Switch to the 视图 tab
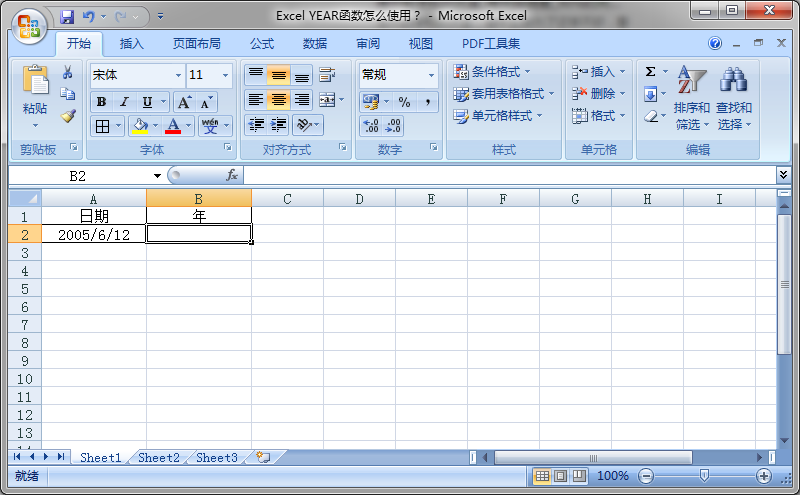Screen dimensions: 800x495 [421, 44]
